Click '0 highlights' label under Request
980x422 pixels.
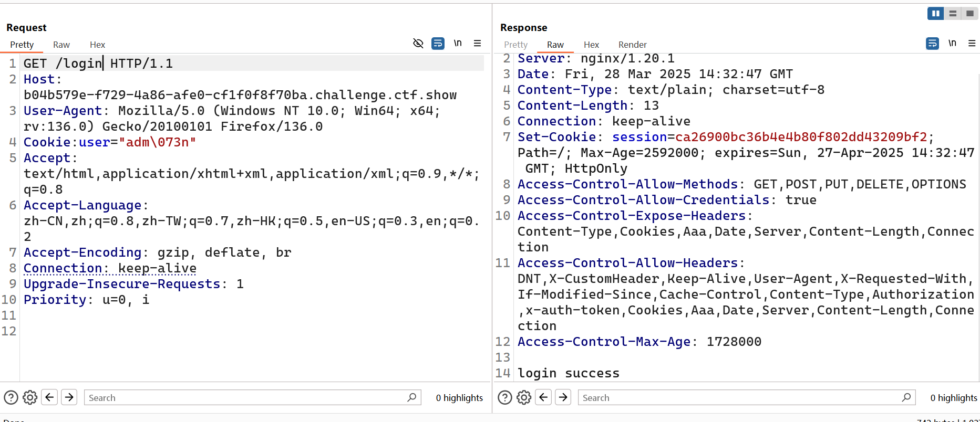[x=459, y=398]
